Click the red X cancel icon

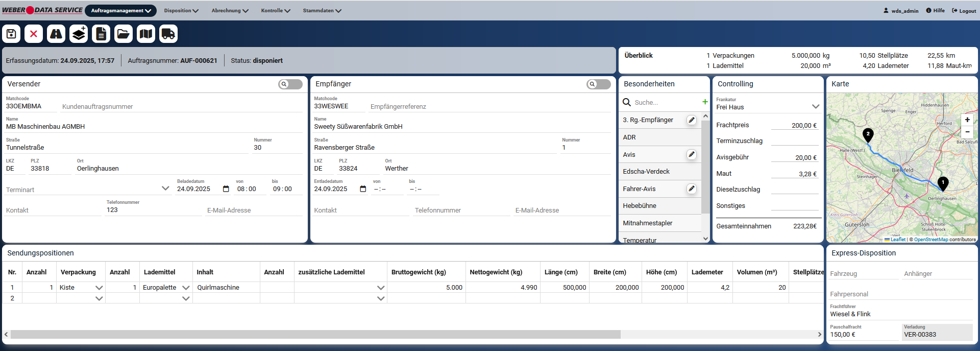pos(34,34)
